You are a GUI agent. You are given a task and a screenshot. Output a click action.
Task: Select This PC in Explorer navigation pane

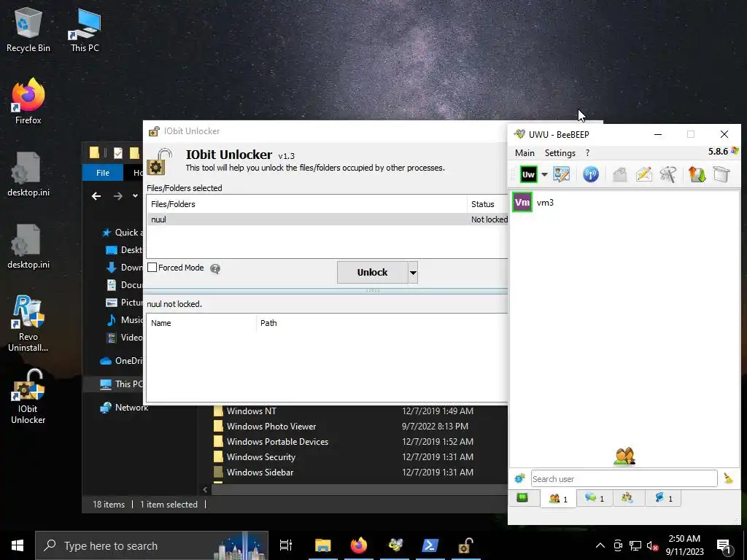(x=121, y=384)
